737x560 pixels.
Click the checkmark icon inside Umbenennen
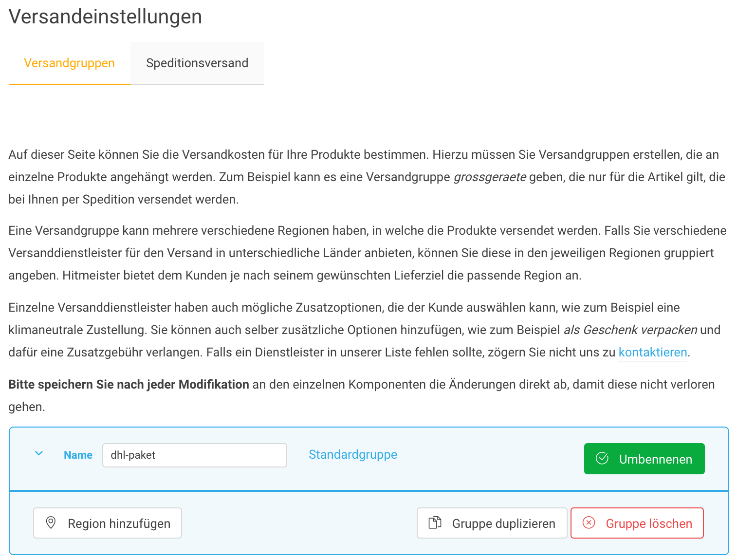click(x=602, y=459)
